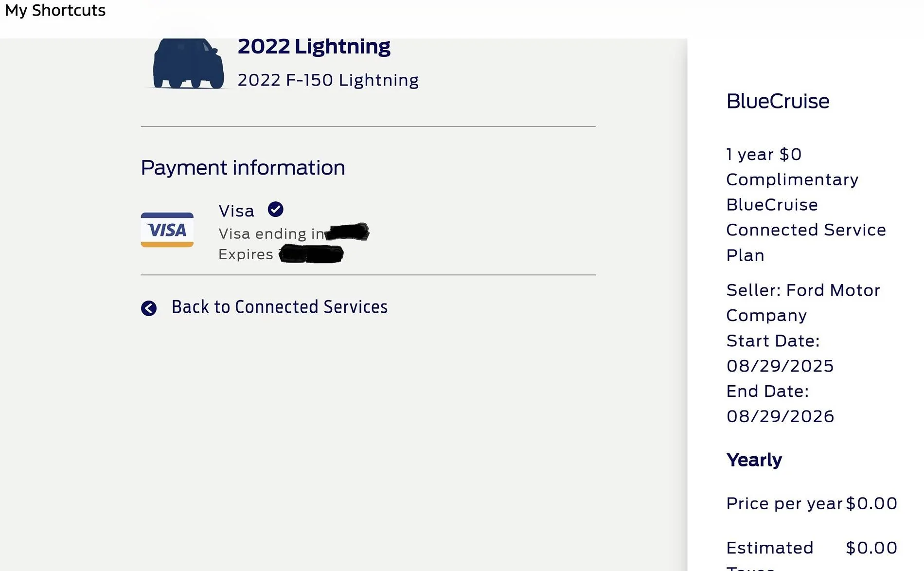924x571 pixels.
Task: Click the BlueCruise heading
Action: pyautogui.click(x=778, y=101)
